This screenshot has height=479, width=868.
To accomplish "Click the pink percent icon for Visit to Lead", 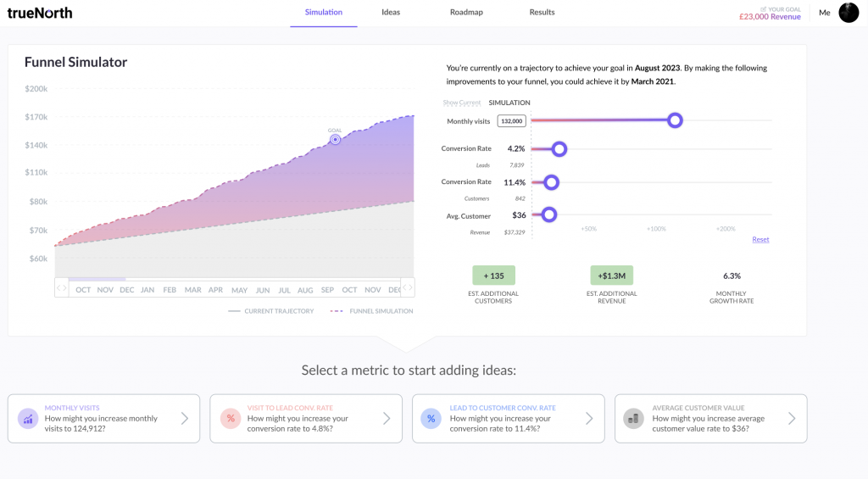I will [x=230, y=418].
